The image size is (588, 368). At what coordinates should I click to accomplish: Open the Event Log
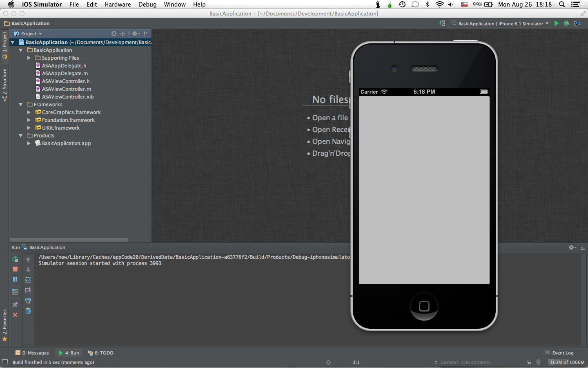point(559,353)
